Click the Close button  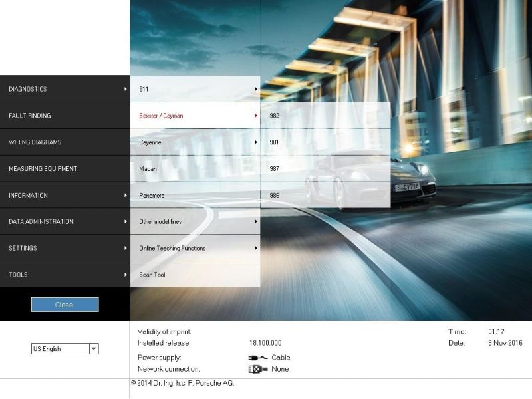[65, 305]
